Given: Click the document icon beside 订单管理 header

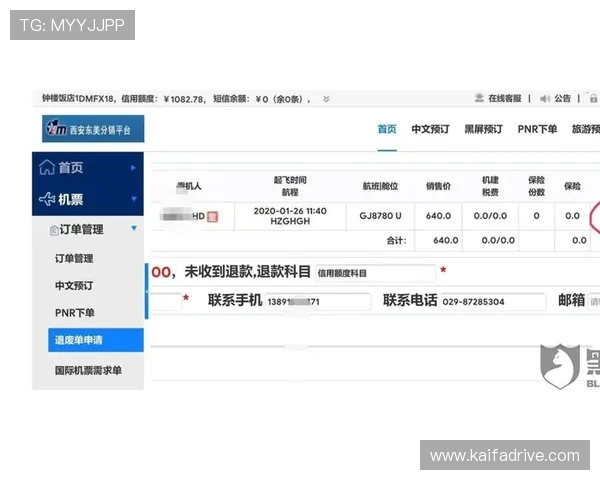Looking at the screenshot, I should [x=54, y=230].
